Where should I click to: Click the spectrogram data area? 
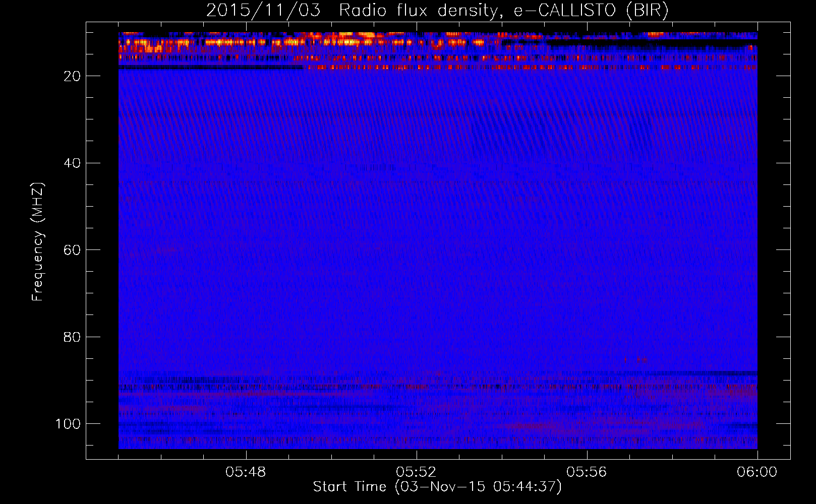point(438,240)
